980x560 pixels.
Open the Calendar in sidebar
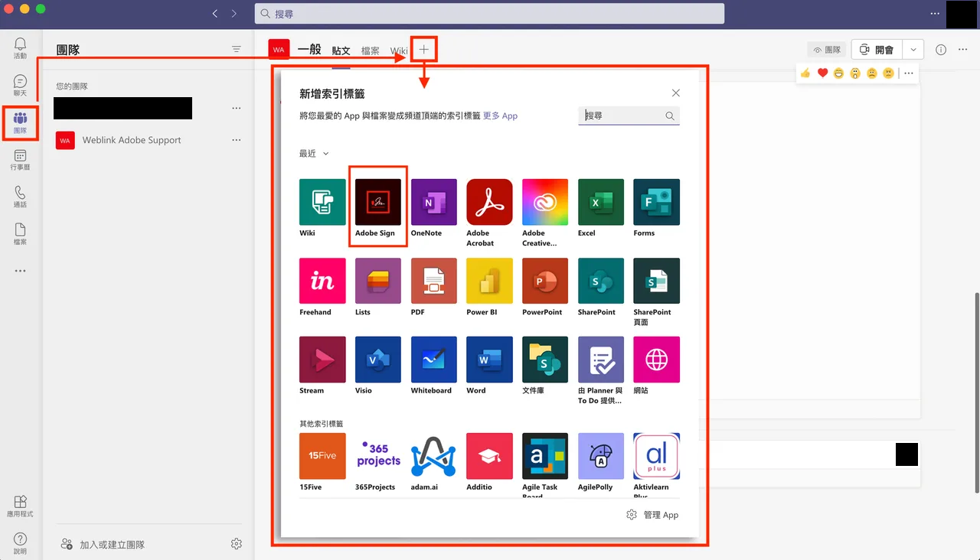(x=20, y=160)
